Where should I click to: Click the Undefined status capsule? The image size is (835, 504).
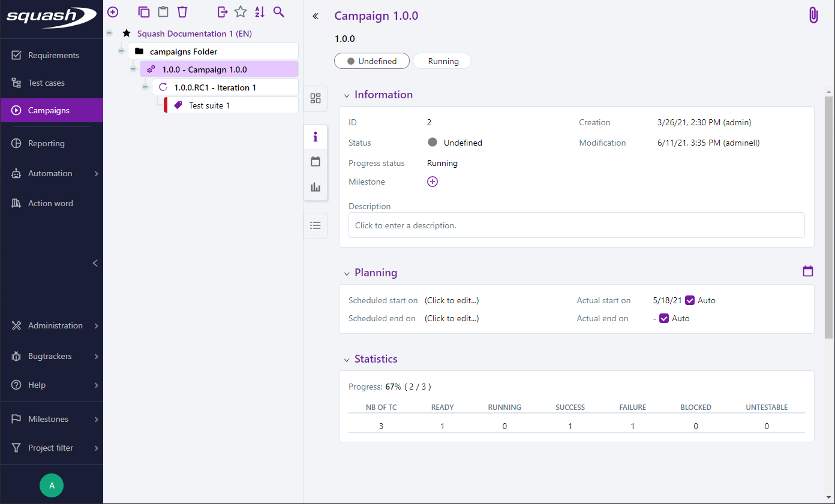click(372, 61)
